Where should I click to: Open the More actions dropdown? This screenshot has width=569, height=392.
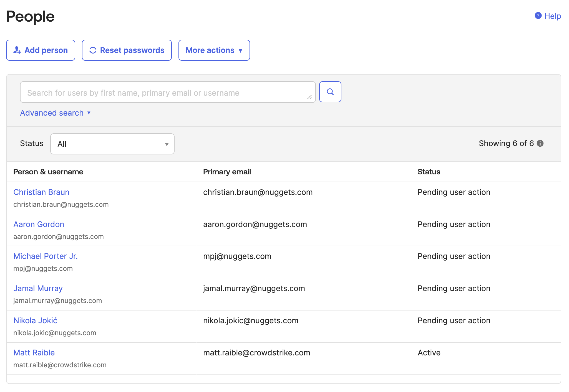[214, 50]
